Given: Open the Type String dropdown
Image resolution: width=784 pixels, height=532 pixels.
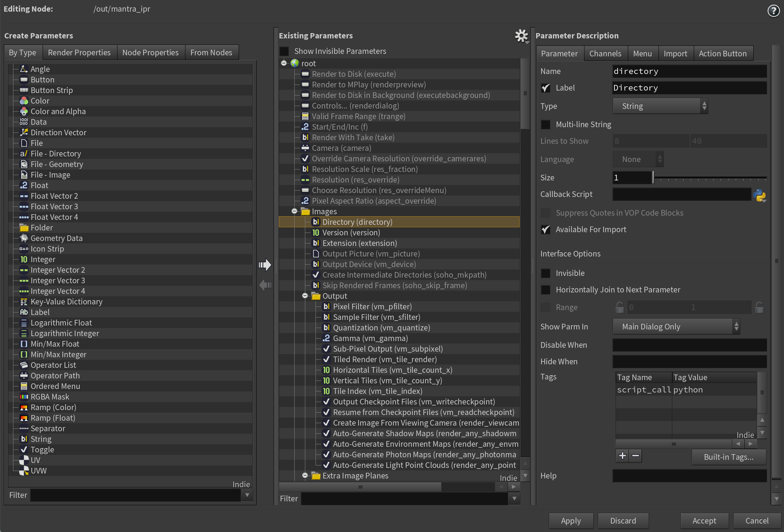Looking at the screenshot, I should (x=660, y=106).
